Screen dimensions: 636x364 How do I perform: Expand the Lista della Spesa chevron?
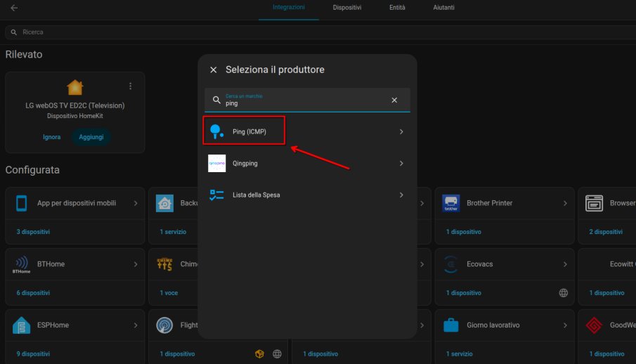[401, 195]
